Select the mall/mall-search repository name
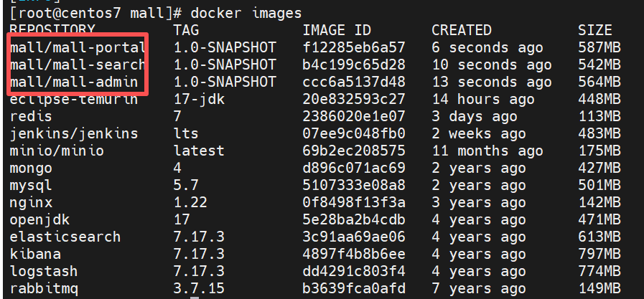The width and height of the screenshot is (644, 299). click(78, 65)
